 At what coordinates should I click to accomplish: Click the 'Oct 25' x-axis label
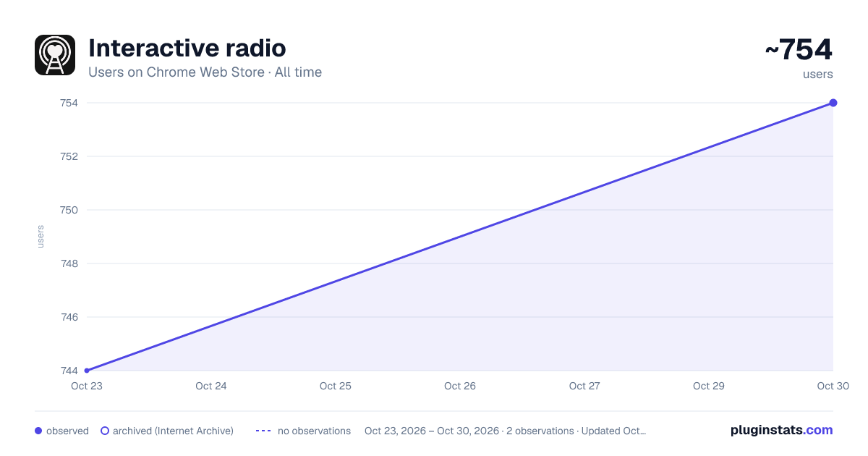336,386
